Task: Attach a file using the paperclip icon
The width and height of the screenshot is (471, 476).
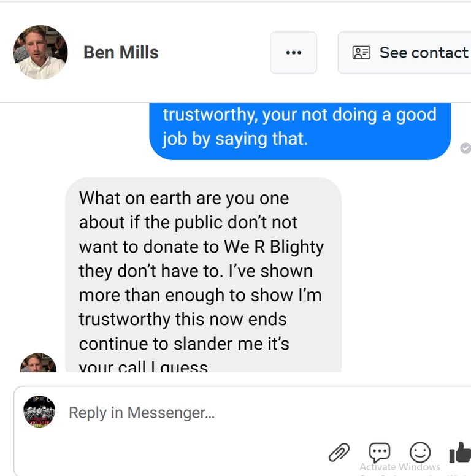Action: tap(339, 453)
